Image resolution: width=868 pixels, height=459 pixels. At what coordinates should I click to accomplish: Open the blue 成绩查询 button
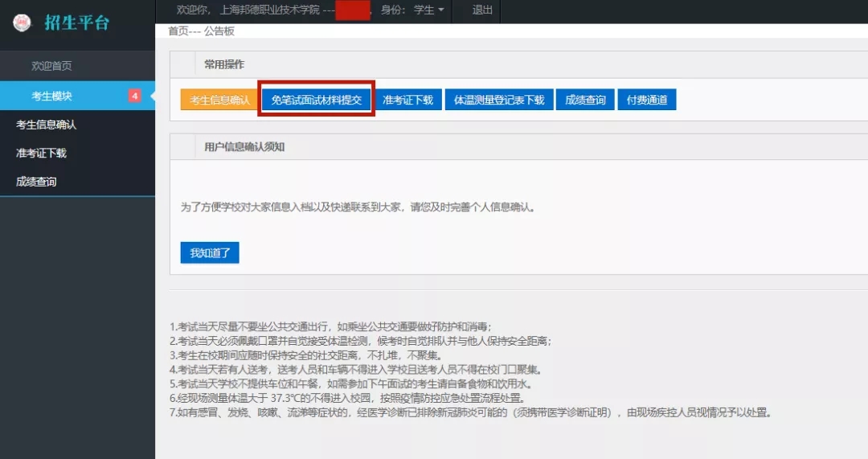[x=584, y=100]
